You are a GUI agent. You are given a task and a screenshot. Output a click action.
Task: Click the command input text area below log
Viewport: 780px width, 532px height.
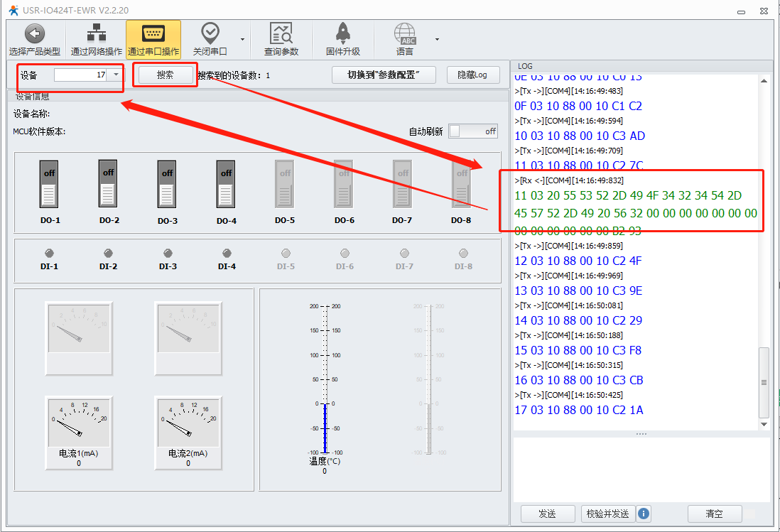coord(641,470)
